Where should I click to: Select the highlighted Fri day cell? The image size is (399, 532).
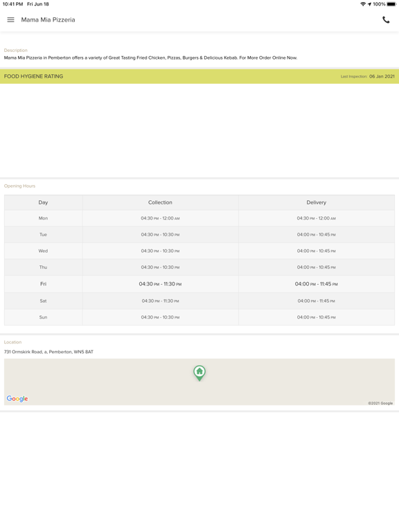[43, 284]
